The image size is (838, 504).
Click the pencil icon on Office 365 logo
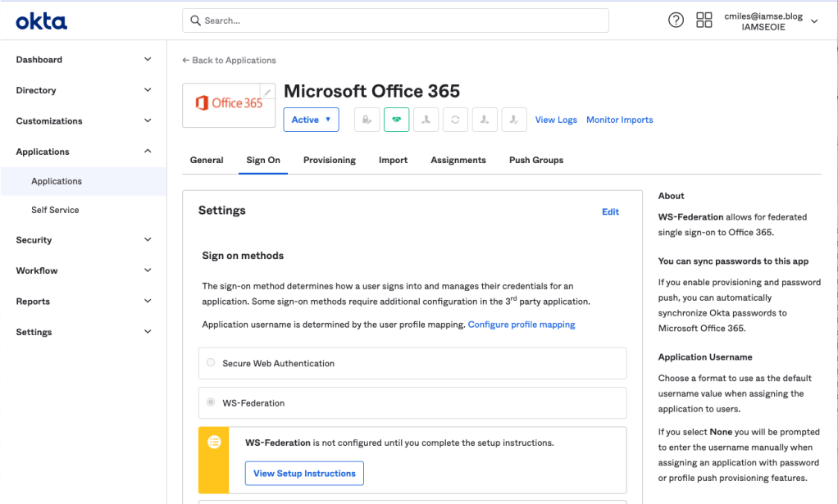[x=267, y=93]
